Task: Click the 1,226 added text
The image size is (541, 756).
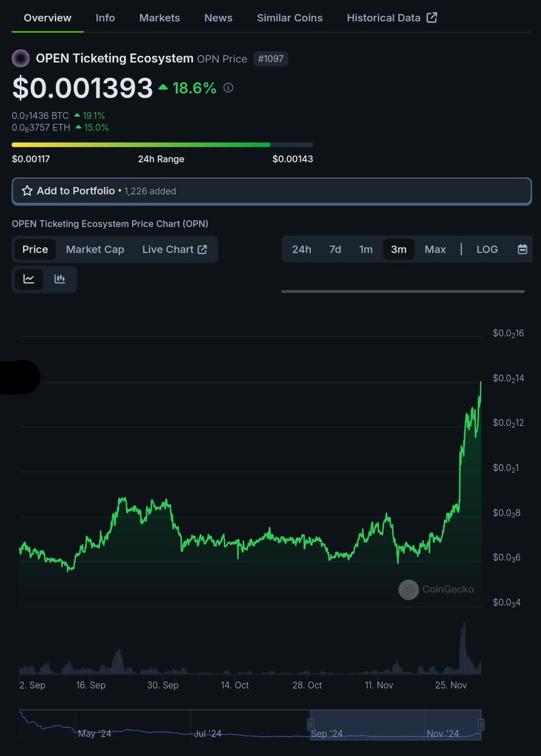Action: point(150,191)
